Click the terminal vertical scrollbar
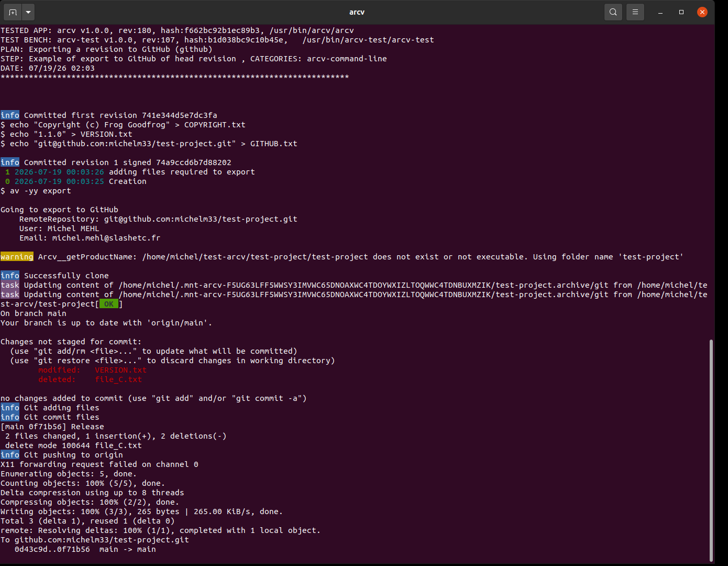This screenshot has width=728, height=566. 711,451
